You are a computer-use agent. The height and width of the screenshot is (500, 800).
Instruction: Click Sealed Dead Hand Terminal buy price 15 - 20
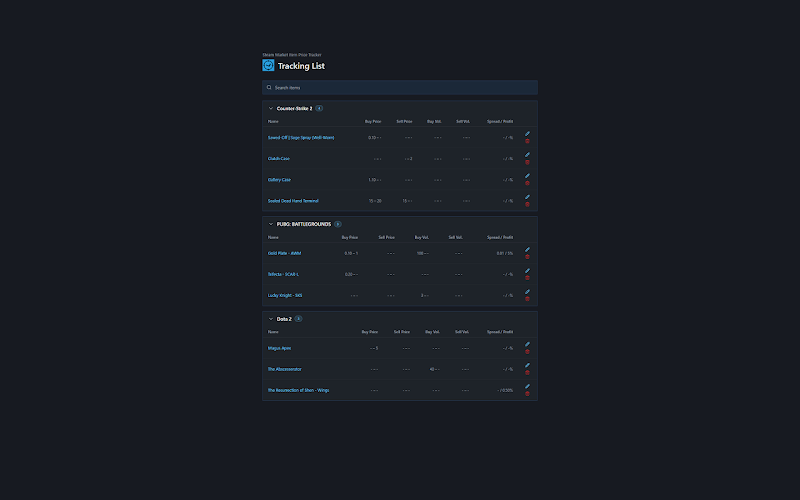click(x=375, y=201)
